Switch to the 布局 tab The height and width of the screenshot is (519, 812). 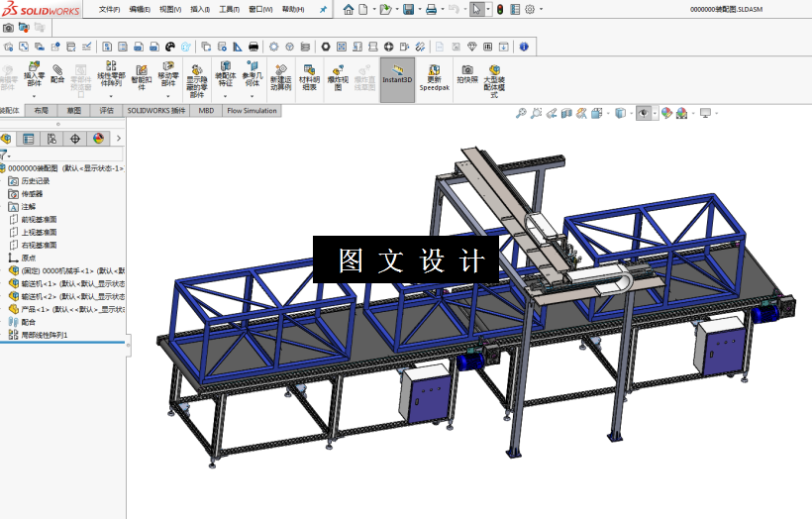tap(41, 110)
